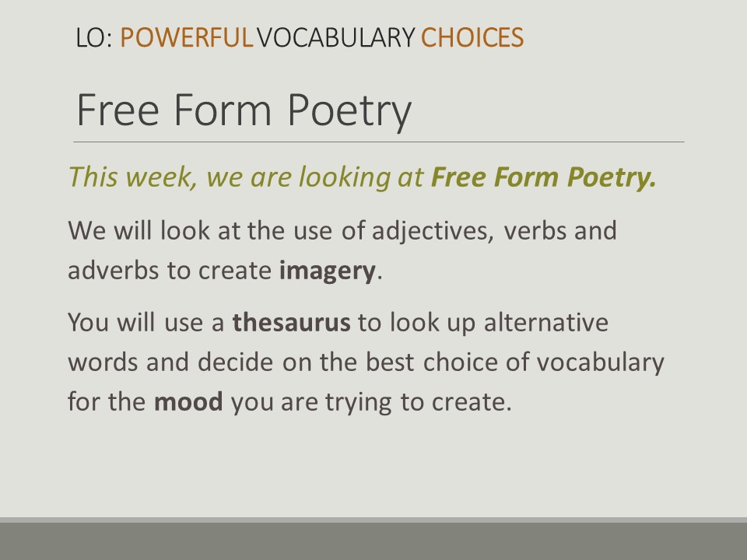Screen dimensions: 747x560
Task: Click the word VOCABULARY in header
Action: point(336,37)
